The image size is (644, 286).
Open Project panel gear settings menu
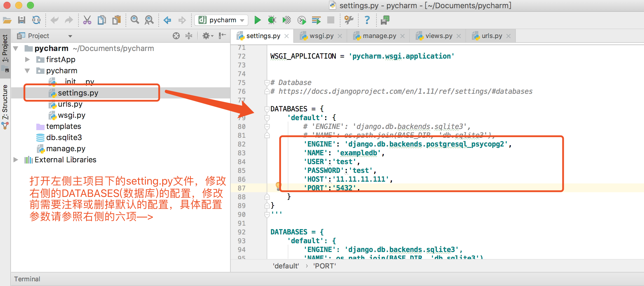tap(208, 36)
